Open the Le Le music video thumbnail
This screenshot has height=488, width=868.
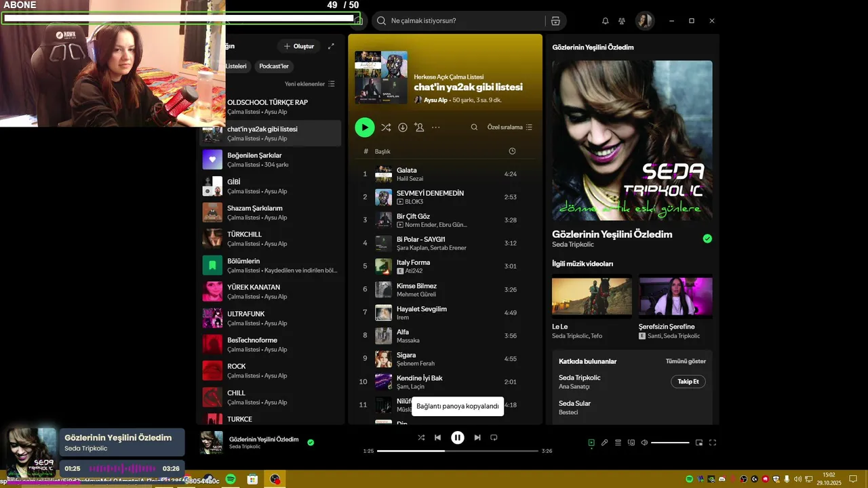point(592,296)
